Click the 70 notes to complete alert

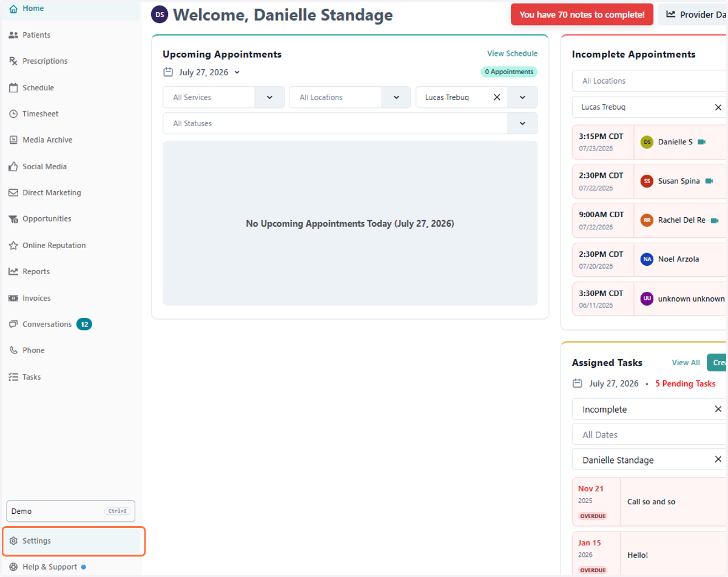click(x=582, y=15)
